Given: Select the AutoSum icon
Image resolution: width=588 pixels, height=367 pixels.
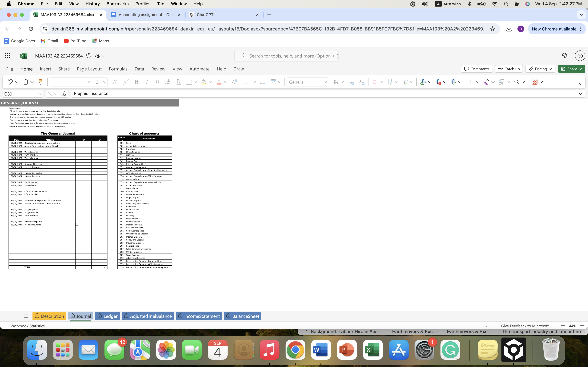Looking at the screenshot, I should point(472,82).
